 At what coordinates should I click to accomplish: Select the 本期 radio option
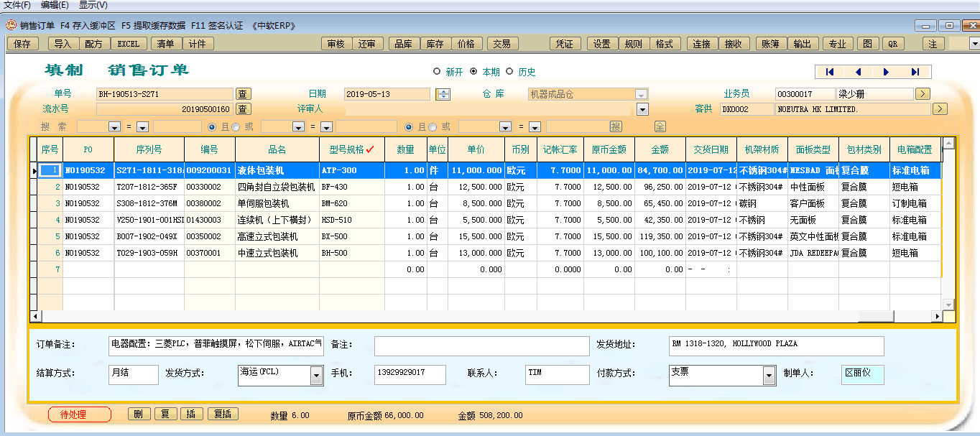[x=473, y=72]
